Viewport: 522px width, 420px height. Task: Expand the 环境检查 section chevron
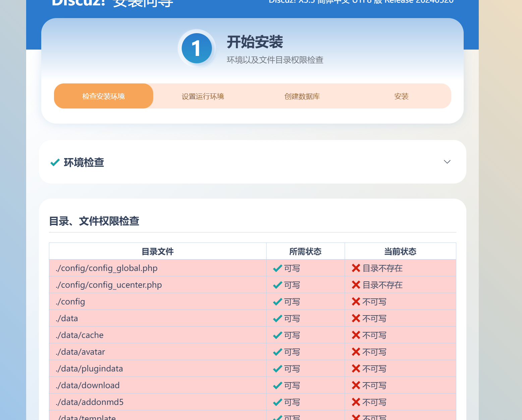coord(447,162)
